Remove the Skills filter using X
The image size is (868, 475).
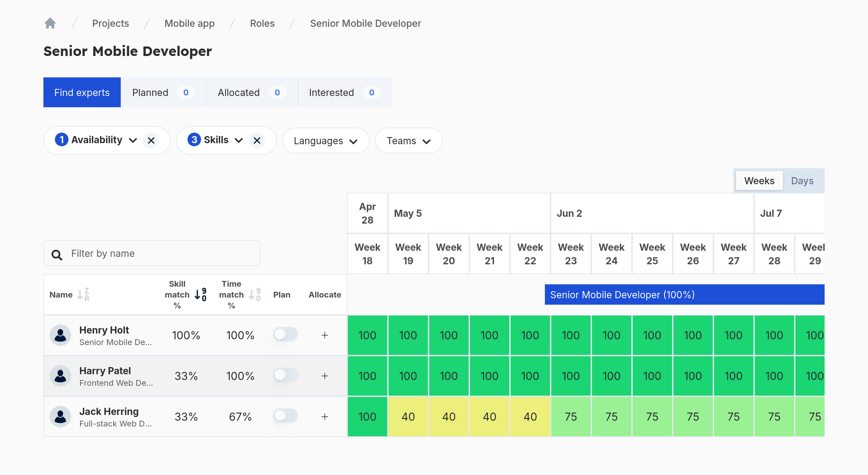coord(257,140)
